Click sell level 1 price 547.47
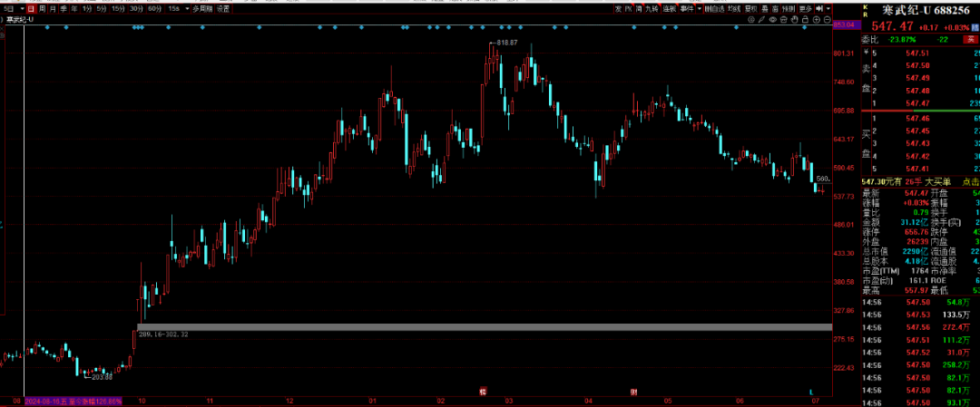The height and width of the screenshot is (407, 980). (x=917, y=103)
